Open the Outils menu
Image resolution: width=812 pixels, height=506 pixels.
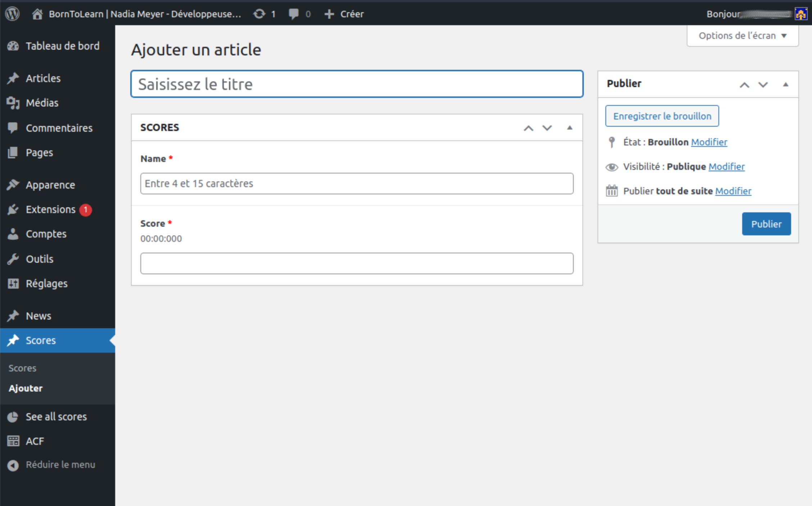click(x=58, y=259)
